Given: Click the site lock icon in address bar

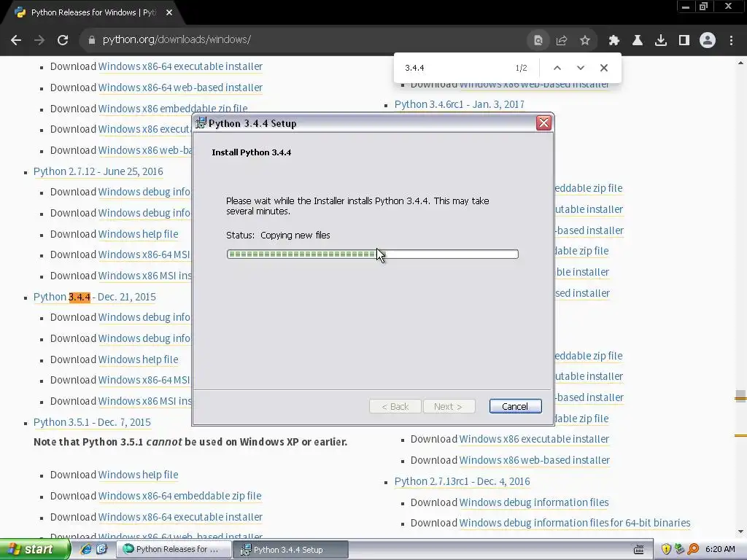Looking at the screenshot, I should pos(91,40).
